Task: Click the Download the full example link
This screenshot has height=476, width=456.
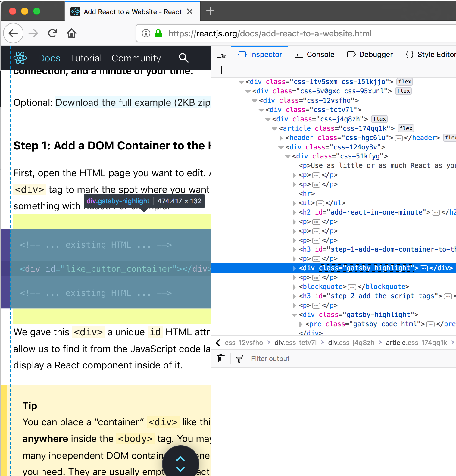Action: pos(133,102)
